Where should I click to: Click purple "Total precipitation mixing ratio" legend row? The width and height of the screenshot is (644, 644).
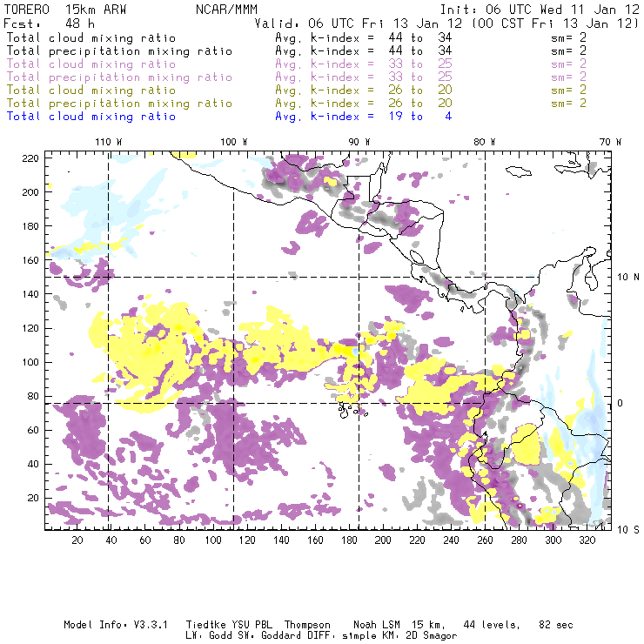tap(296, 77)
